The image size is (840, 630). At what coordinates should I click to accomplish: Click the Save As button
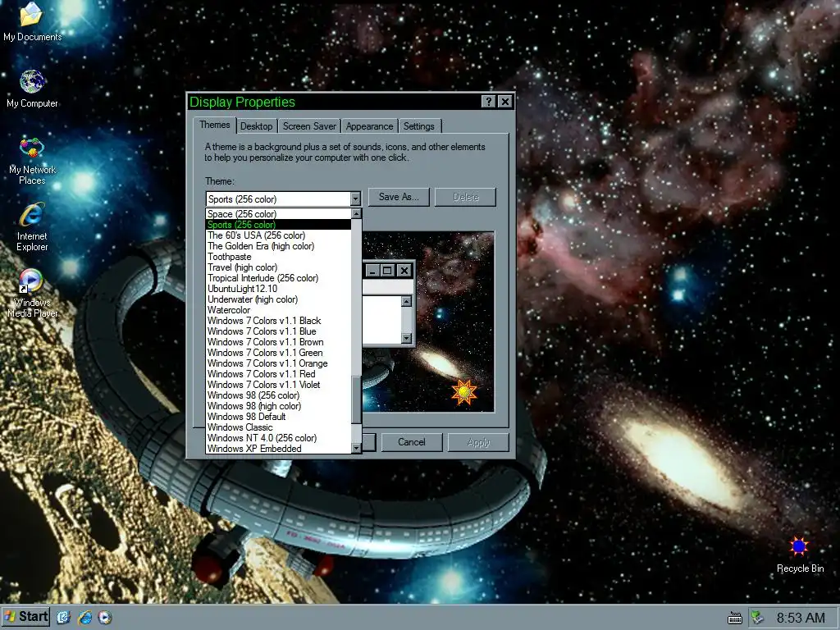click(399, 197)
